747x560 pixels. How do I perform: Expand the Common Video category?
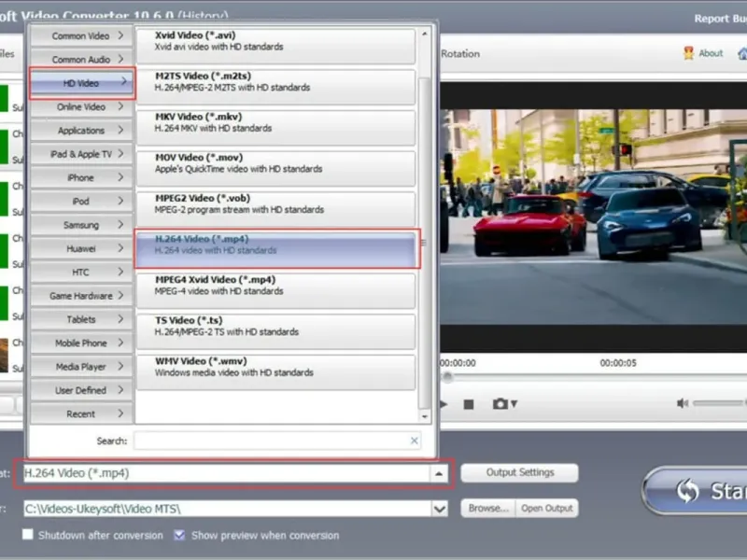point(81,36)
